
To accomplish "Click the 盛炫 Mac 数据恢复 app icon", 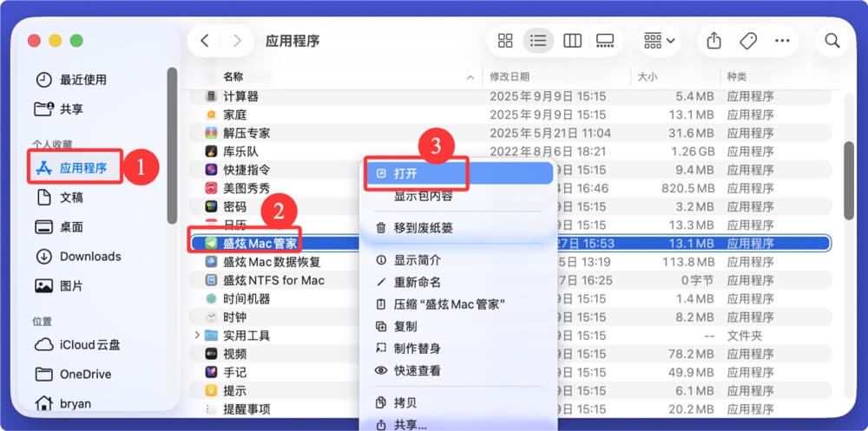I will [x=211, y=262].
